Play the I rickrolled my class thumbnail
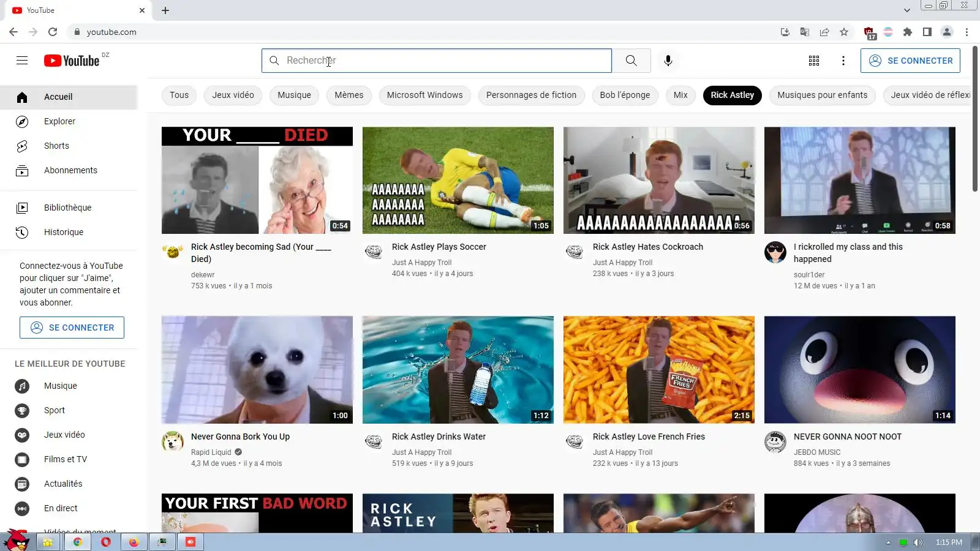980x551 pixels. (860, 181)
